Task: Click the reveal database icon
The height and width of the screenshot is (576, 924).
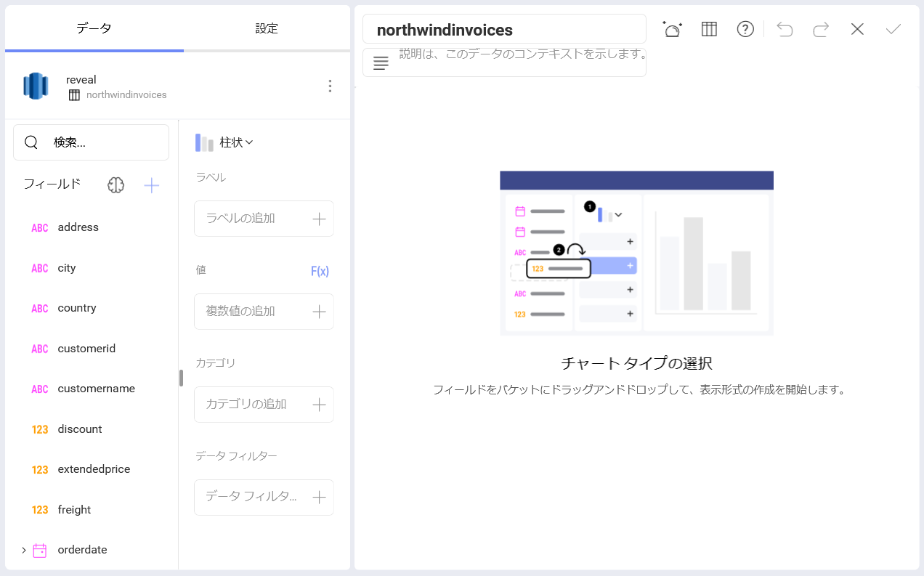Action: (x=36, y=86)
